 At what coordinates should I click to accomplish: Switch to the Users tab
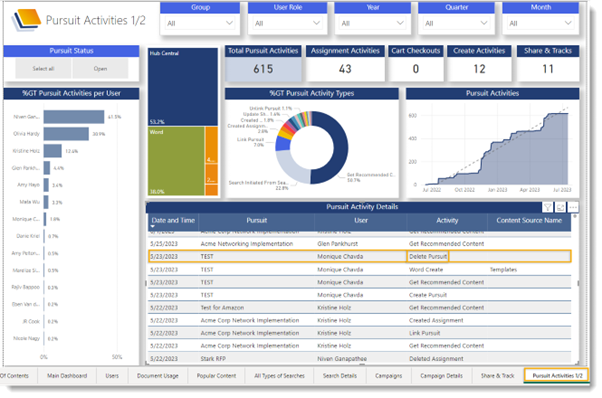(112, 376)
